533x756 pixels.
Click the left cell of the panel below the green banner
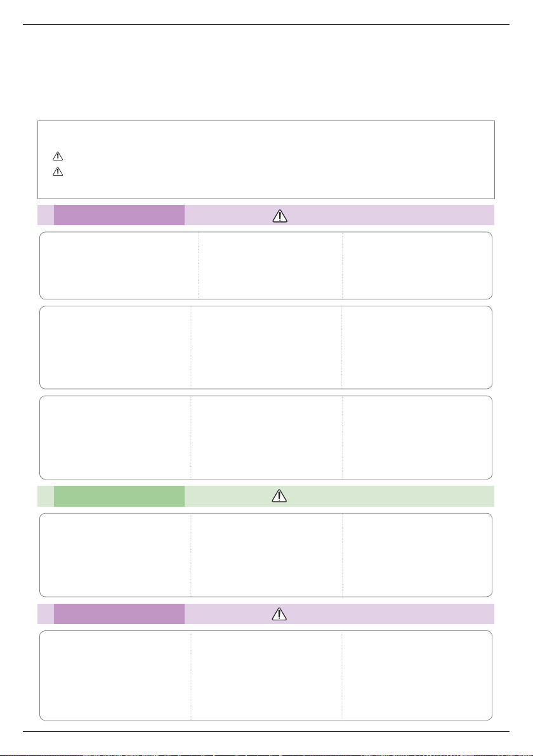[x=115, y=555]
